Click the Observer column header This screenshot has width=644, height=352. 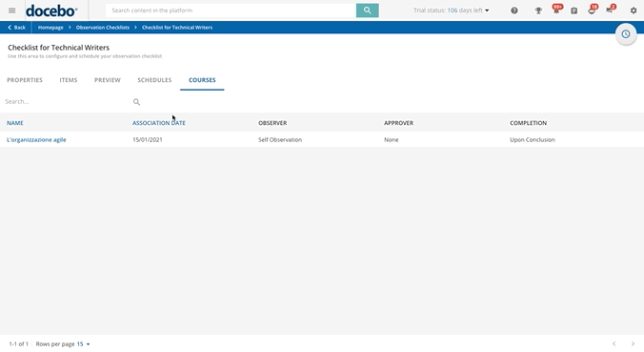pyautogui.click(x=272, y=123)
